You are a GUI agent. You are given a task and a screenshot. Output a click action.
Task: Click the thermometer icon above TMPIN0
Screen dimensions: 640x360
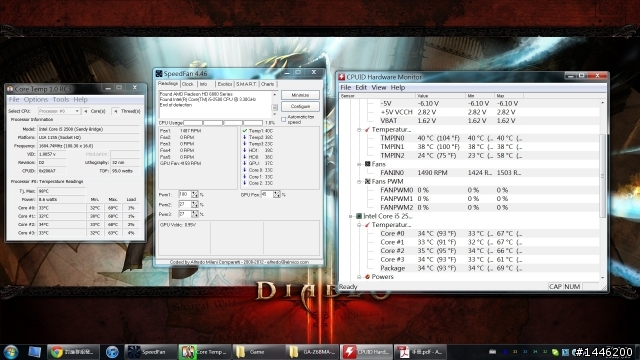tap(367, 129)
